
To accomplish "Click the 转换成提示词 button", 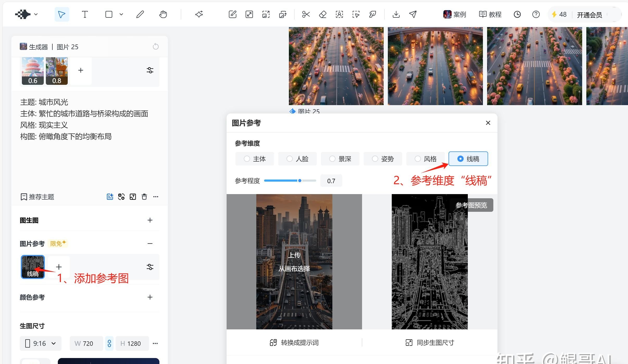I will 294,342.
